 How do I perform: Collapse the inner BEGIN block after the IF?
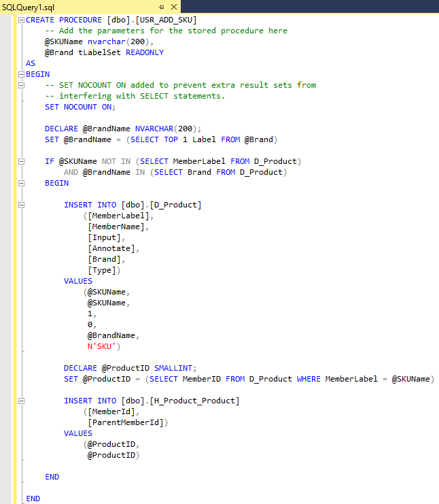pyautogui.click(x=21, y=183)
